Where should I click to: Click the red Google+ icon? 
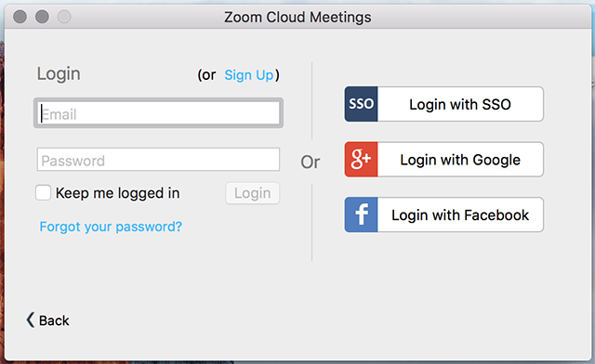pos(361,160)
